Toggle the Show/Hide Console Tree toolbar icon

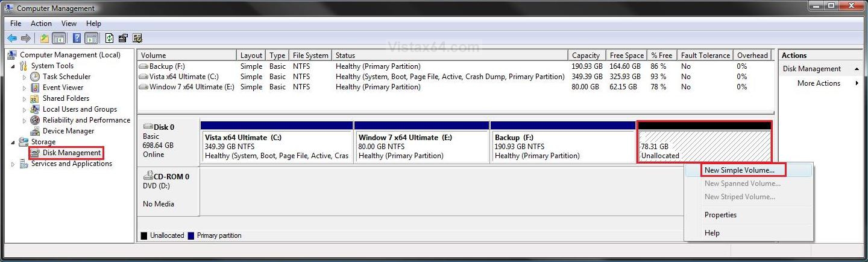(x=58, y=38)
